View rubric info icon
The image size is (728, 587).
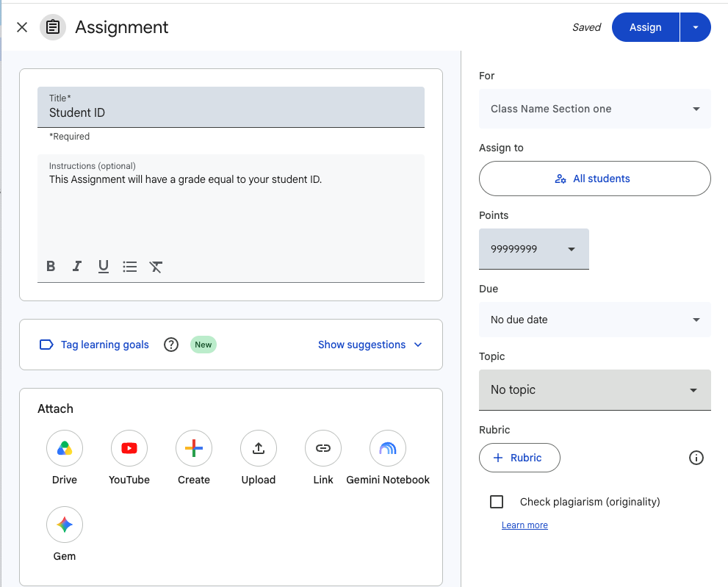coord(696,458)
